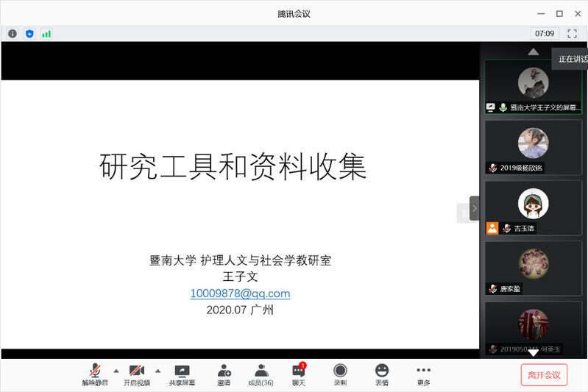The image size is (588, 392).
Task: Click the blue security shield icon
Action: pos(29,34)
